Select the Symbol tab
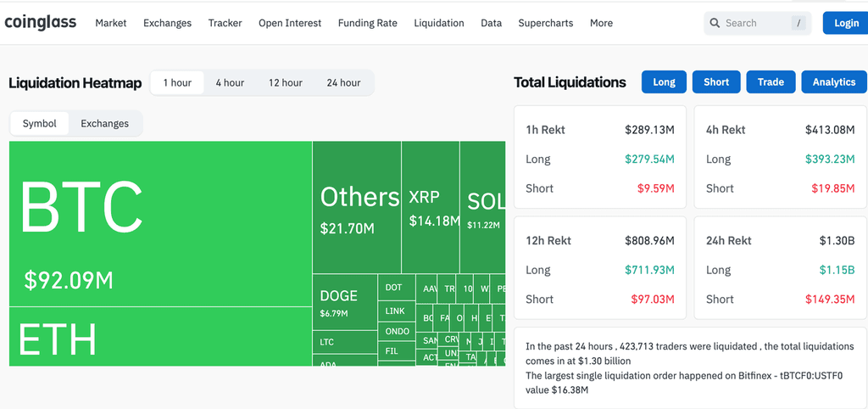This screenshot has height=409, width=868. click(x=40, y=123)
